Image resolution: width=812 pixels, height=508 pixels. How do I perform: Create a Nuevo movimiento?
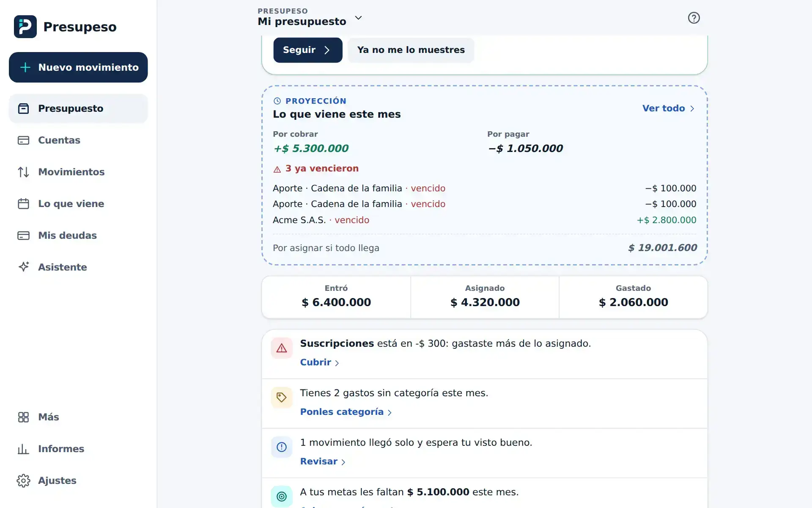[78, 67]
